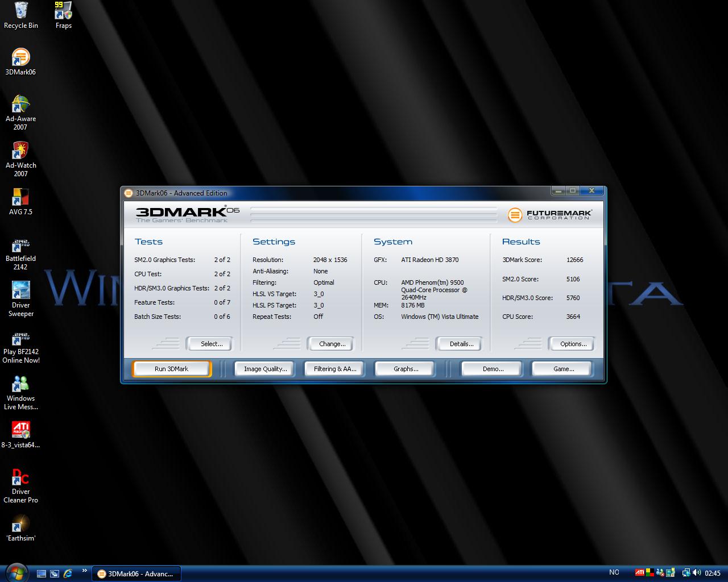The height and width of the screenshot is (582, 728).
Task: Start the Game... mode
Action: pyautogui.click(x=563, y=369)
